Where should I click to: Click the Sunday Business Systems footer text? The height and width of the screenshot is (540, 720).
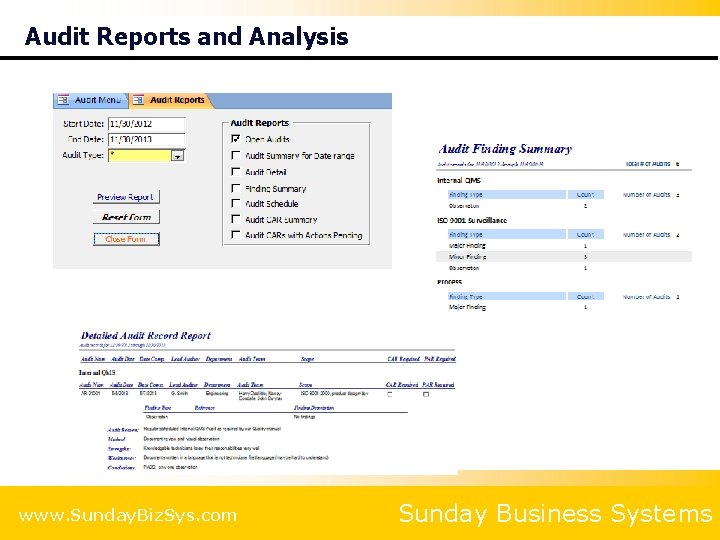(x=555, y=513)
